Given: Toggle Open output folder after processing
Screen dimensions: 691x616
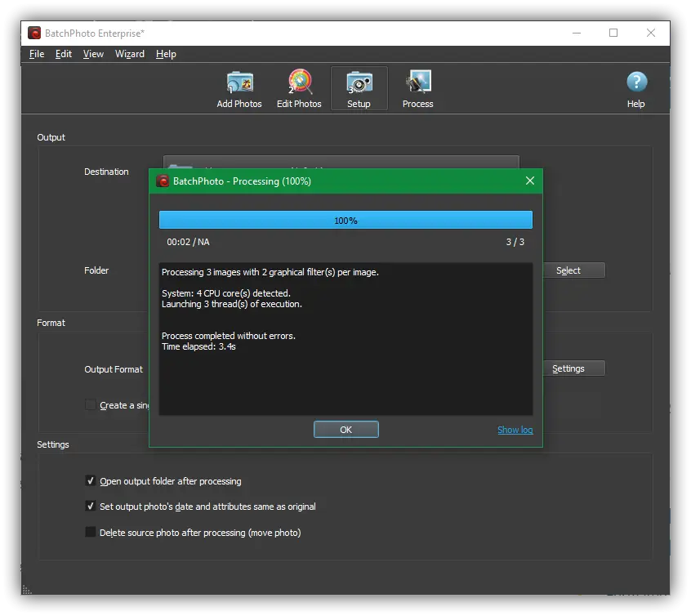Looking at the screenshot, I should (91, 480).
